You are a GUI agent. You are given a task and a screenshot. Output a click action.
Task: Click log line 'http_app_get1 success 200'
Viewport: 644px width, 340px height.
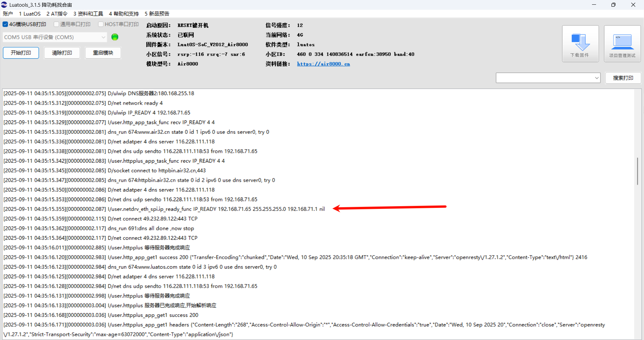(295, 257)
